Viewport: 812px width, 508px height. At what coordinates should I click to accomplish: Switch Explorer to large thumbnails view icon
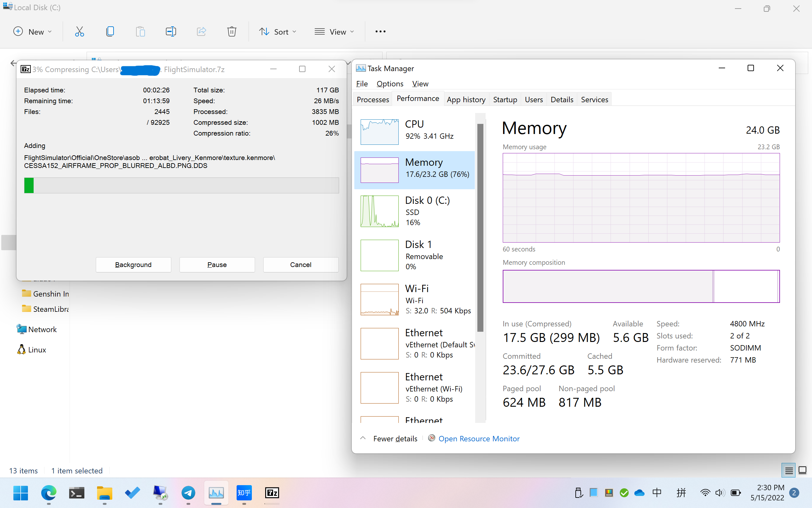click(x=802, y=471)
